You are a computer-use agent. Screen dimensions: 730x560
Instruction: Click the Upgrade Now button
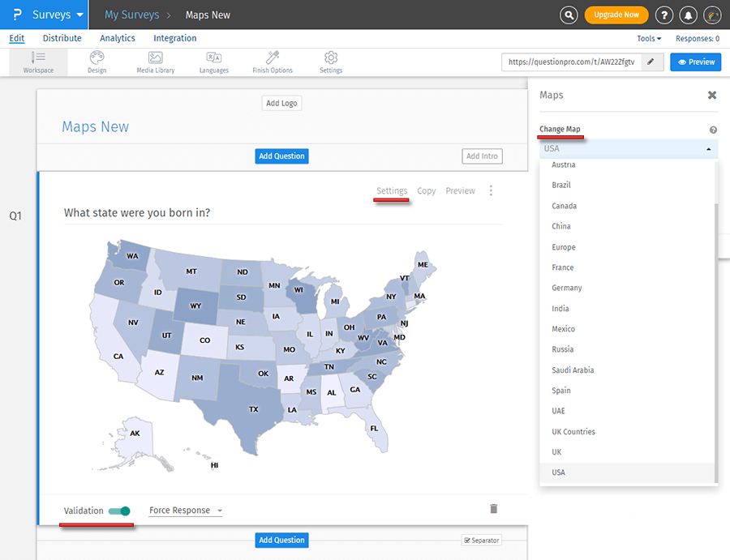coord(616,15)
